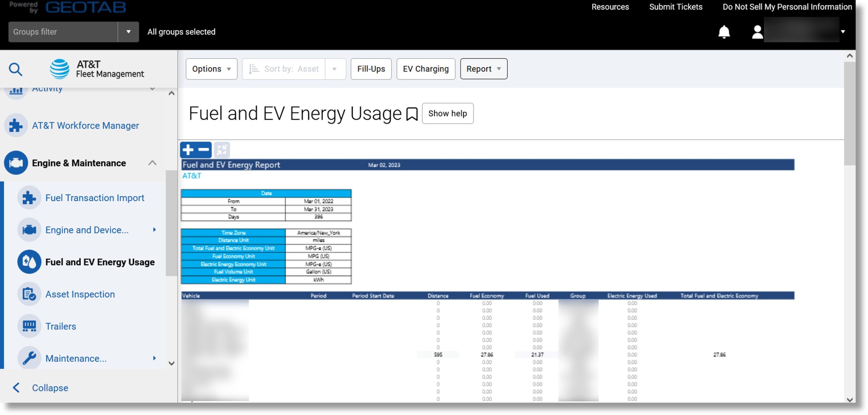Image resolution: width=868 pixels, height=415 pixels.
Task: Open AT&T Workforce Manager
Action: click(85, 126)
